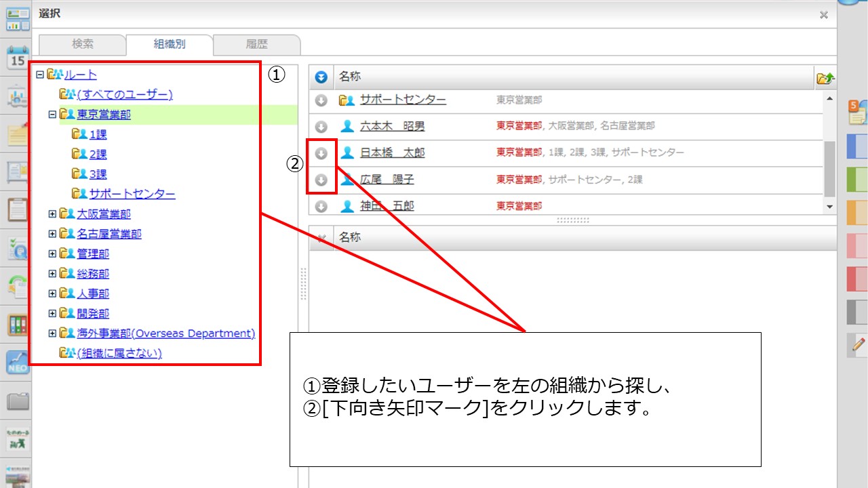Click the blue add-all down arrow in list header
Screen dimensions: 868x488
[321, 78]
